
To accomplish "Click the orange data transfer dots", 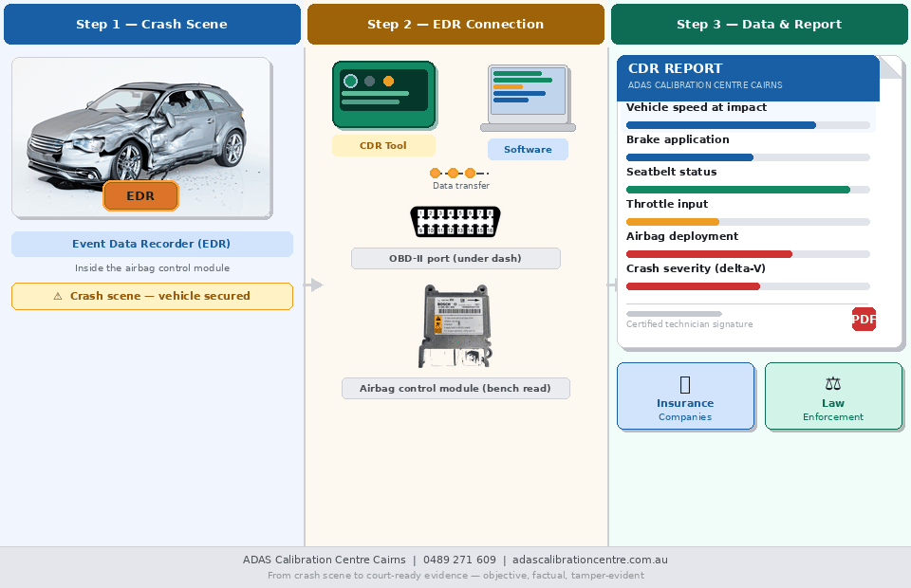I will click(x=454, y=174).
